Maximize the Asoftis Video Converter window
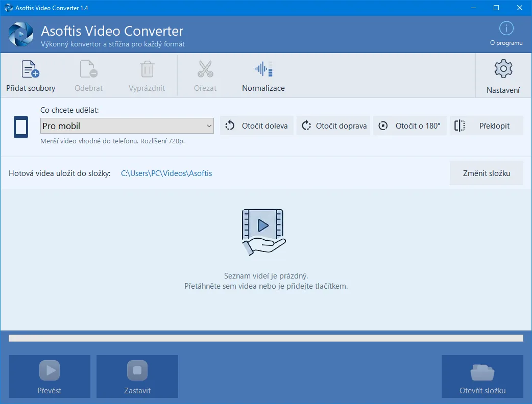This screenshot has height=404, width=532. [496, 8]
